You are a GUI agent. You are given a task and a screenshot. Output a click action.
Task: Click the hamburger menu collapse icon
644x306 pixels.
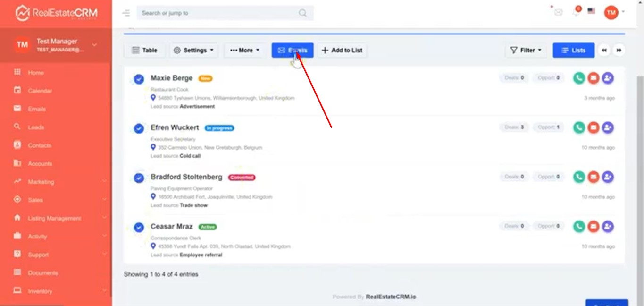pos(126,13)
